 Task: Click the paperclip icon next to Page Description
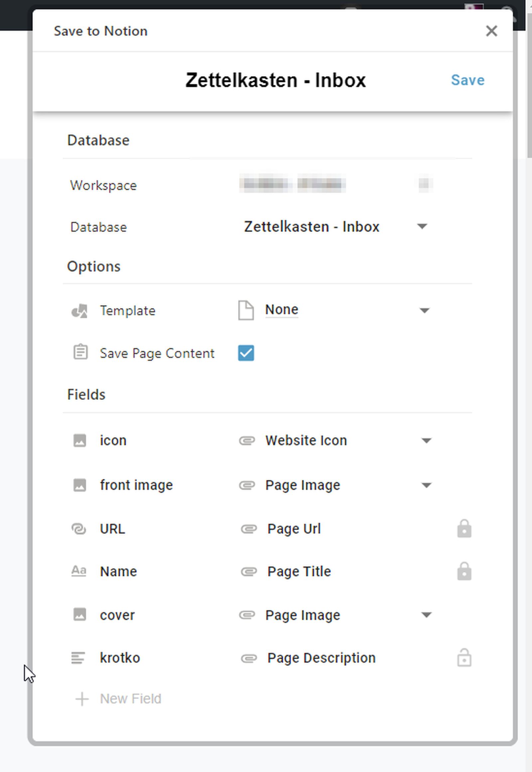pyautogui.click(x=249, y=659)
